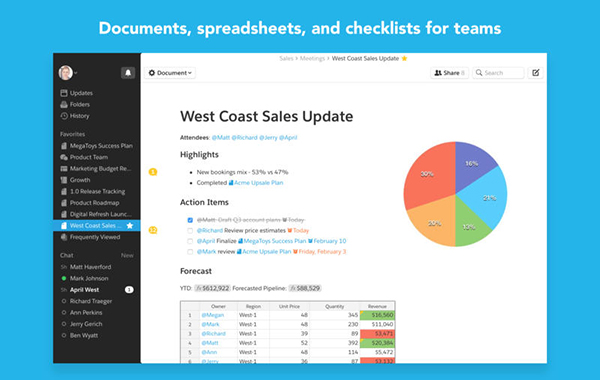Open the profile avatar dropdown arrow
This screenshot has height=380, width=600.
76,73
